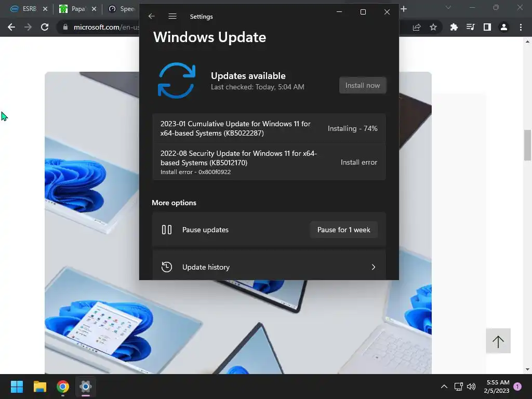
Task: Click the Windows 11 laptops image on the webpage
Action: pyautogui.click(x=238, y=222)
